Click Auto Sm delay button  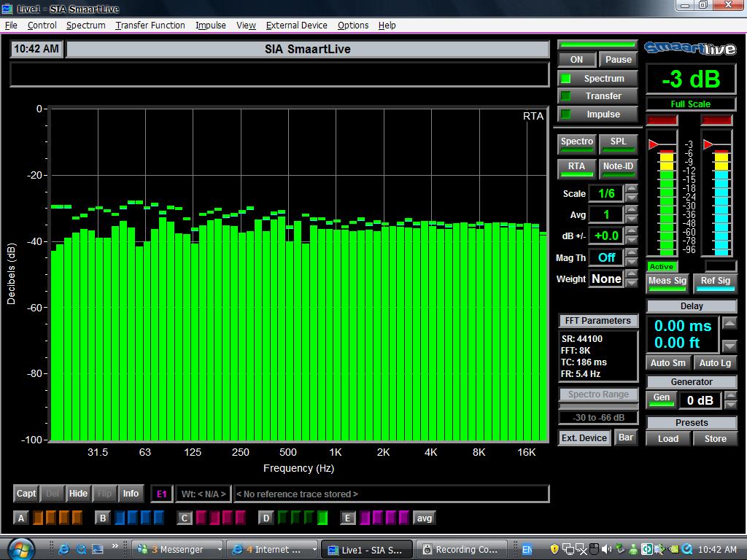[x=667, y=363]
